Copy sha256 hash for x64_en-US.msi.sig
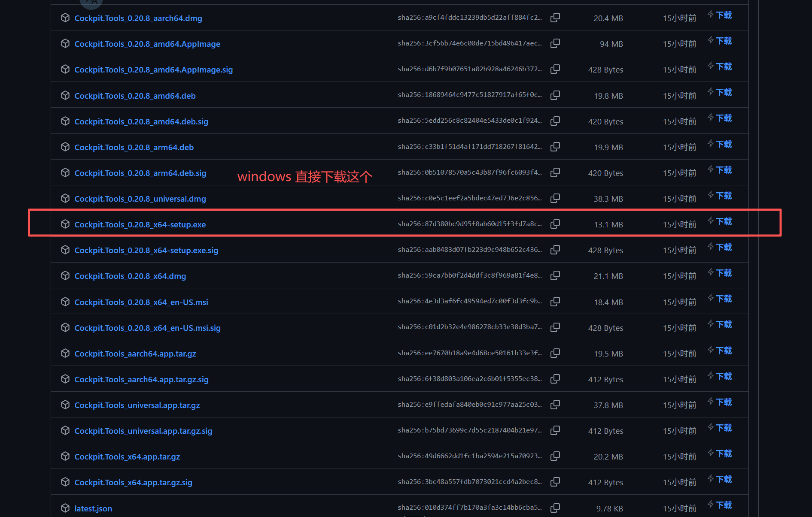812x517 pixels. click(555, 327)
